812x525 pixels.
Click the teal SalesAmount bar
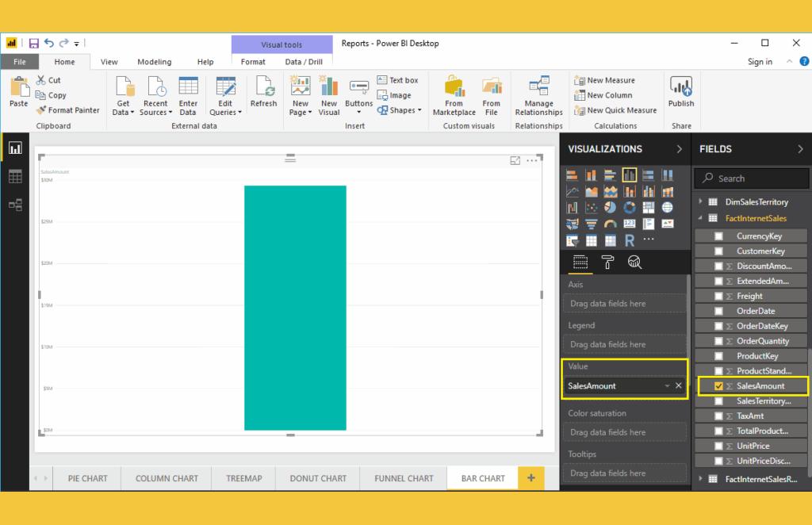tap(295, 308)
